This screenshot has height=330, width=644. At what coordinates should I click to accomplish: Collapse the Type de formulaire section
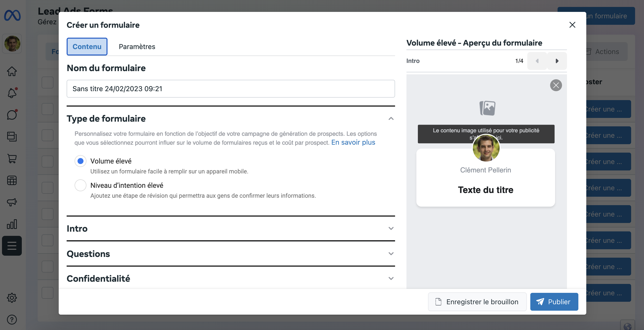coord(391,118)
